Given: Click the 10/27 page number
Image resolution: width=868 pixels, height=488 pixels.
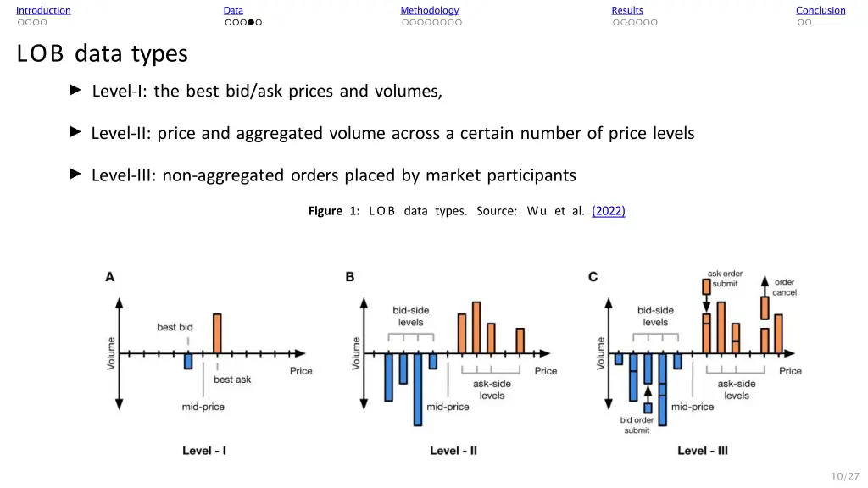Looking at the screenshot, I should point(845,476).
